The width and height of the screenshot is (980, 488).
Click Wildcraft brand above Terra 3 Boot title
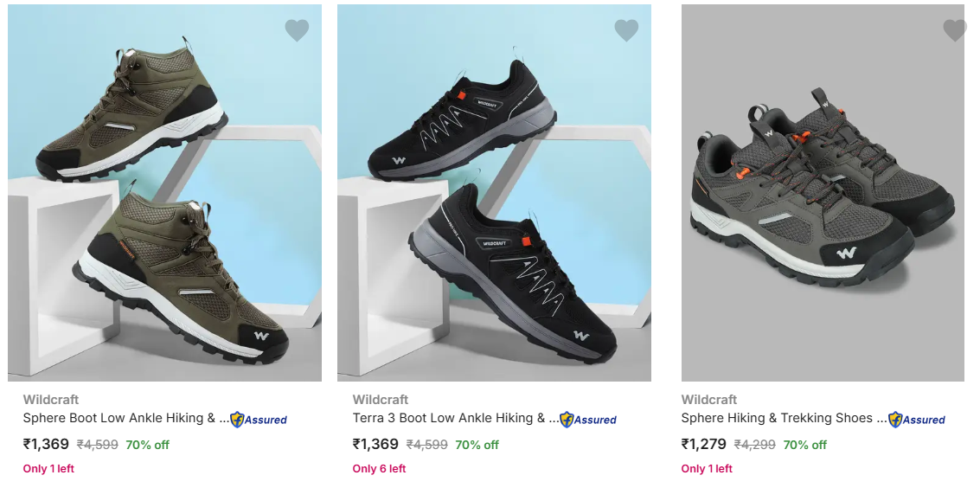tap(381, 399)
